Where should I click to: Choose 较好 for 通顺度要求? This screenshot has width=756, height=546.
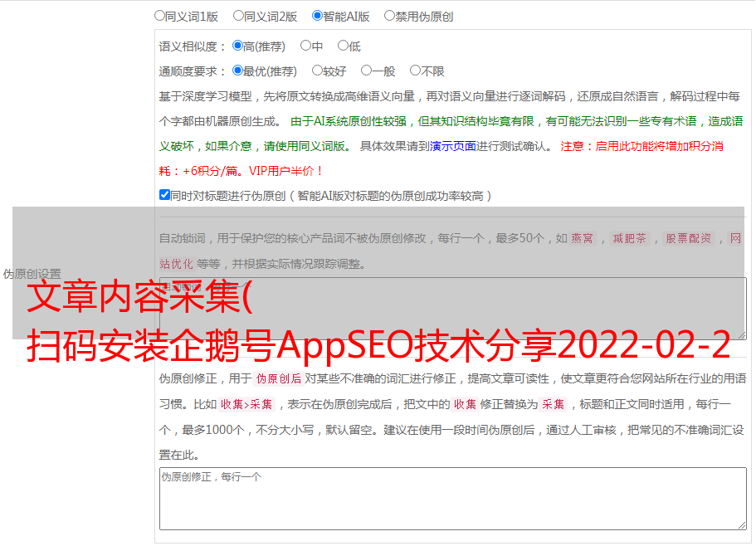coord(317,71)
